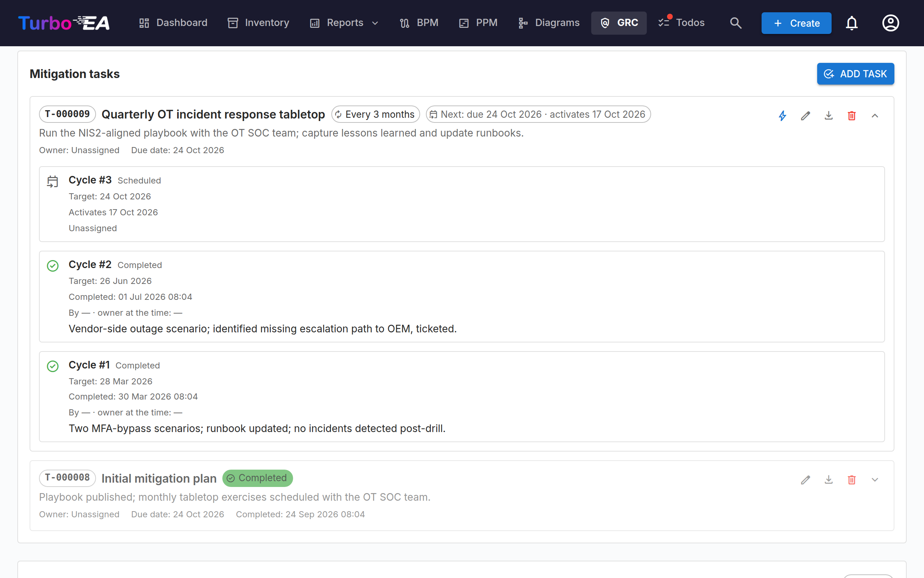
Task: Select the Cycle #1 heading
Action: (89, 365)
